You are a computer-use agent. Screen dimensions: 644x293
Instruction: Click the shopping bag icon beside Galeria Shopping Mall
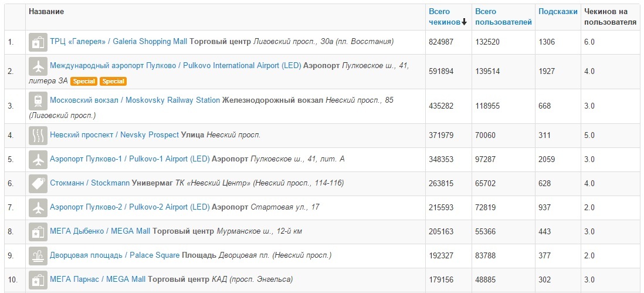[x=38, y=42]
